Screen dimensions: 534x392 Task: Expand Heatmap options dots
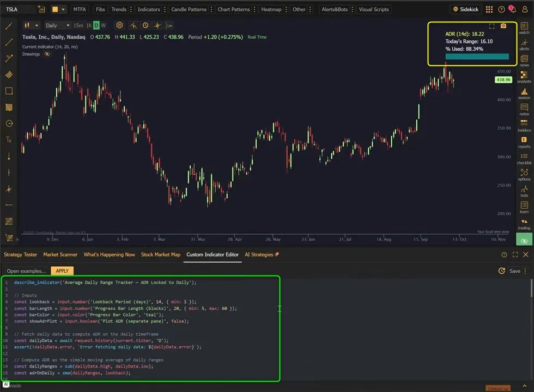click(x=286, y=10)
